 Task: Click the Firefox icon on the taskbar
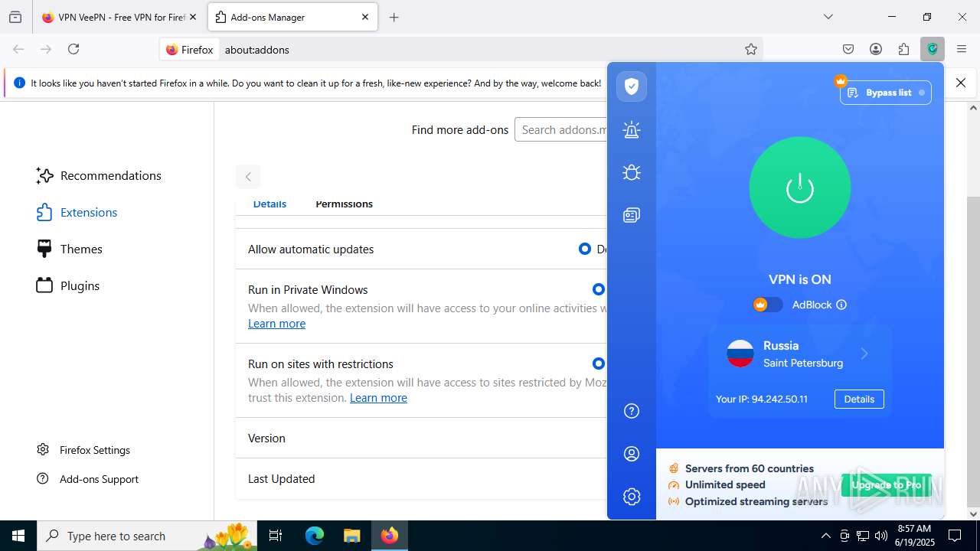pyautogui.click(x=390, y=536)
